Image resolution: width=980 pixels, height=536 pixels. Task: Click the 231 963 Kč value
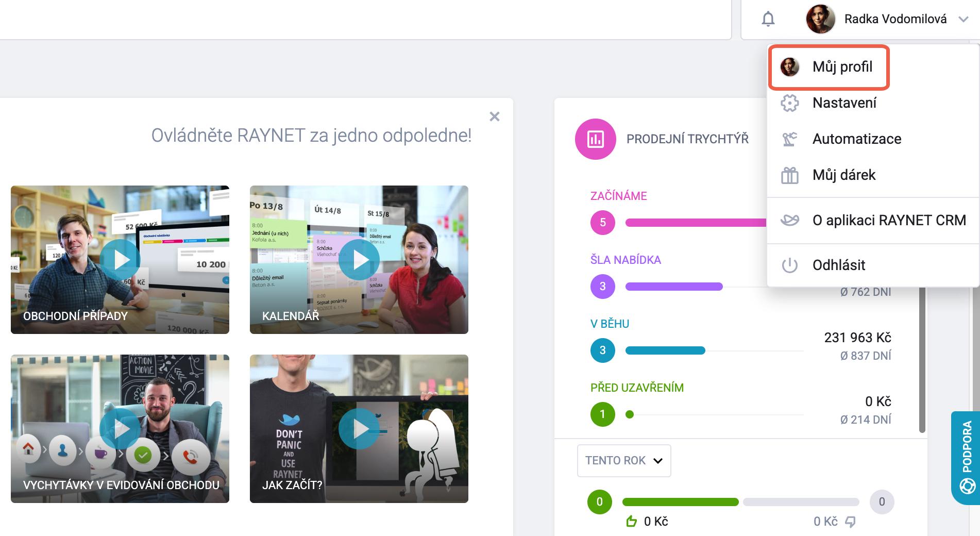pyautogui.click(x=857, y=338)
